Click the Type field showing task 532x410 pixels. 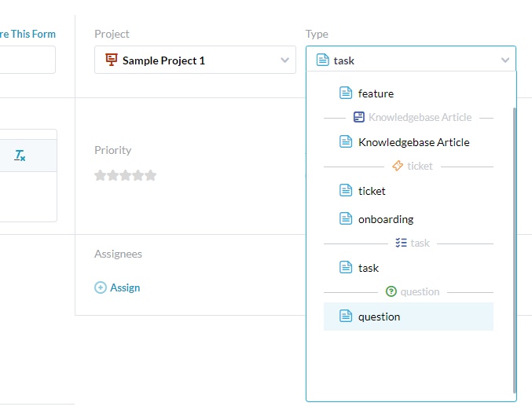point(401,60)
